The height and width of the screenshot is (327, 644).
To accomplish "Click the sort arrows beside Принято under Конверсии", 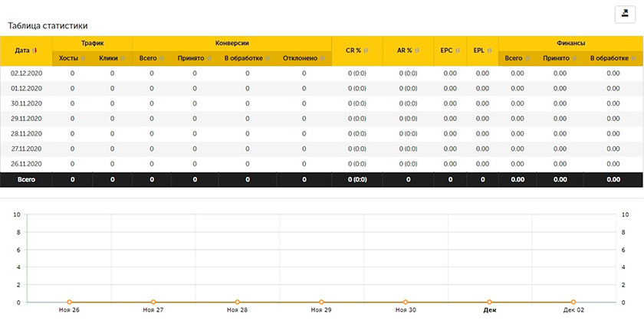I will coord(209,58).
